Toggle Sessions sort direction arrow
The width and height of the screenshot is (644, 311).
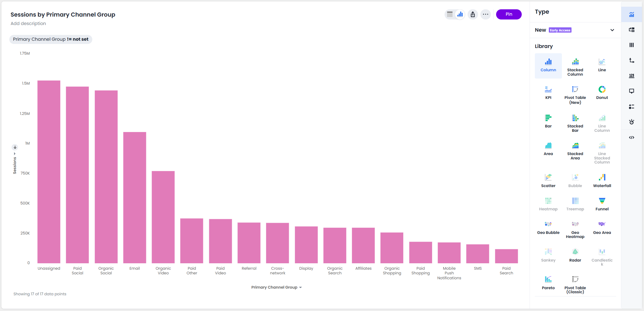click(15, 147)
